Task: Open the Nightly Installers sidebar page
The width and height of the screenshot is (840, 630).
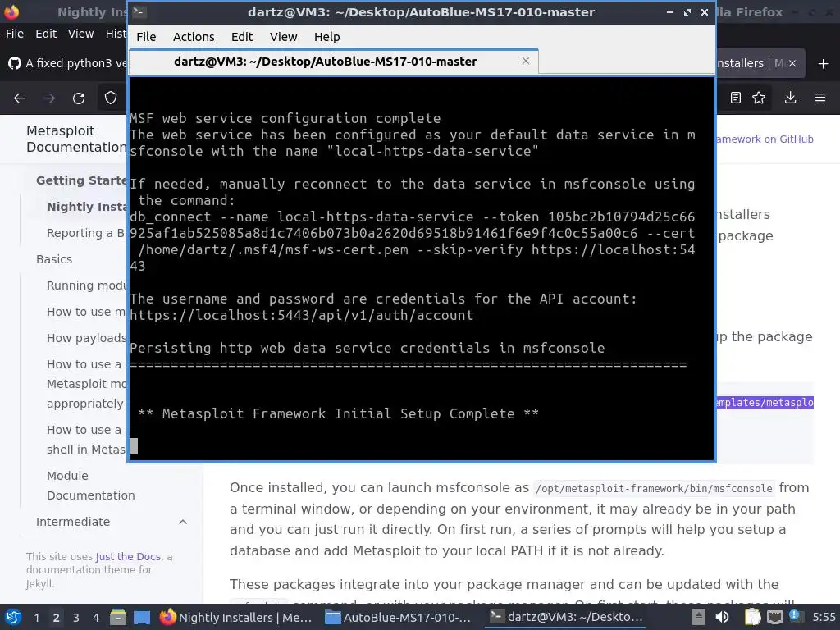Action: 87,207
